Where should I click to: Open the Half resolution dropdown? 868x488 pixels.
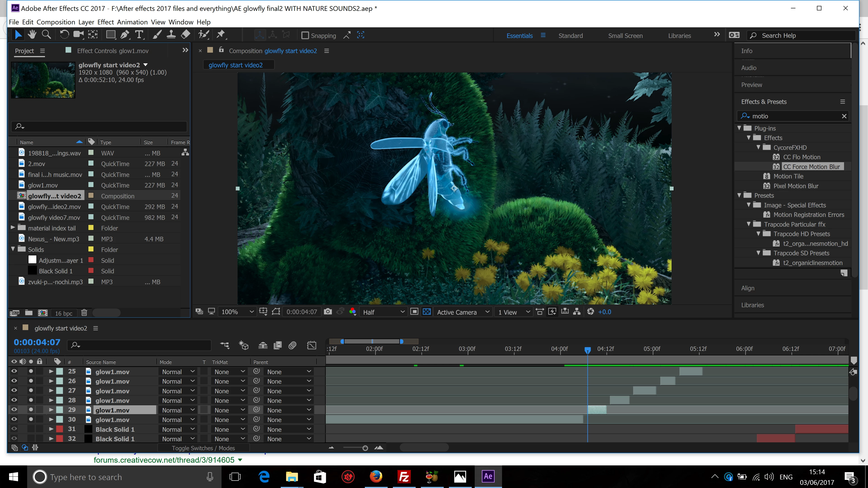[x=383, y=312]
